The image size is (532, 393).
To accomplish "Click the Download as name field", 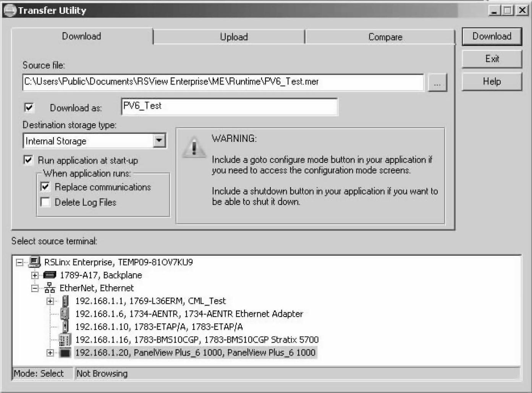I will [230, 106].
